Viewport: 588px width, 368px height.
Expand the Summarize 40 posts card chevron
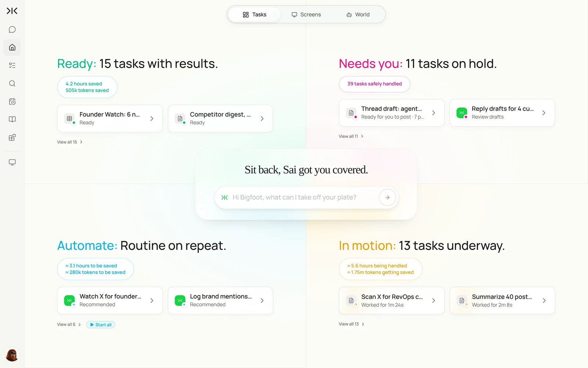pos(544,301)
